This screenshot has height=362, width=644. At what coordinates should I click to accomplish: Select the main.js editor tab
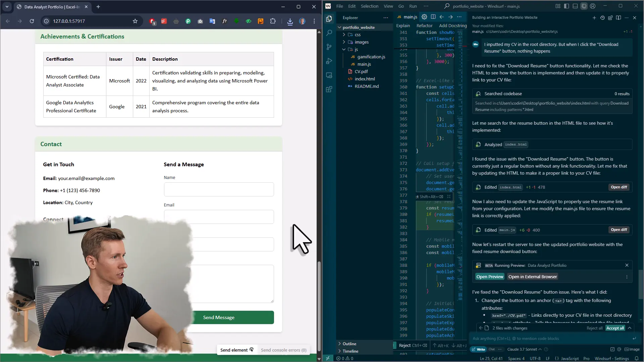click(410, 17)
